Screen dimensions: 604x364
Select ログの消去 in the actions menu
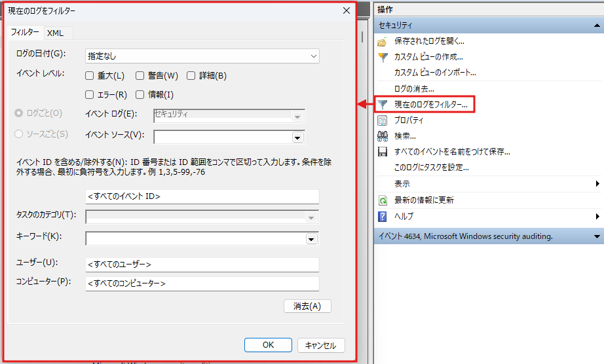pyautogui.click(x=414, y=88)
